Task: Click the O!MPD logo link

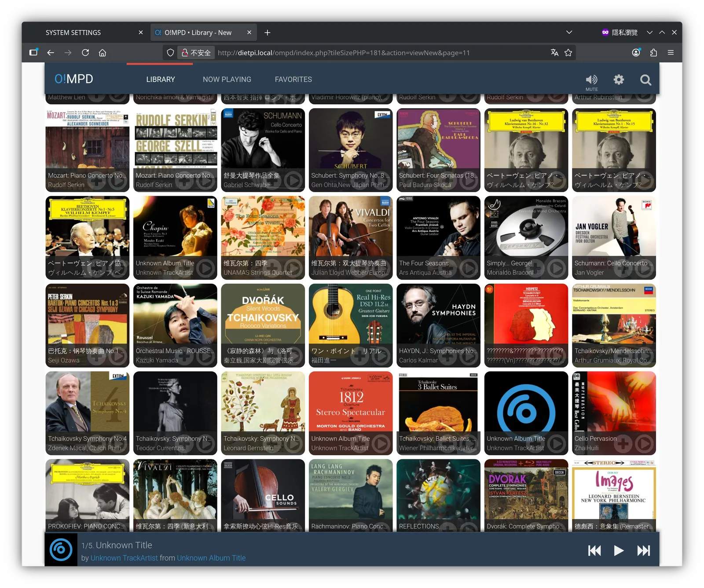Action: [x=74, y=79]
